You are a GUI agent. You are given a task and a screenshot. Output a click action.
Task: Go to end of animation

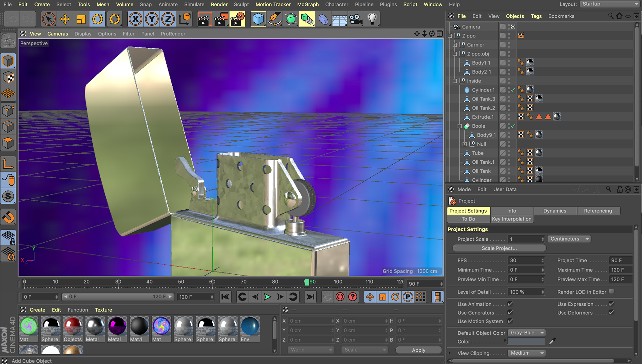click(310, 297)
